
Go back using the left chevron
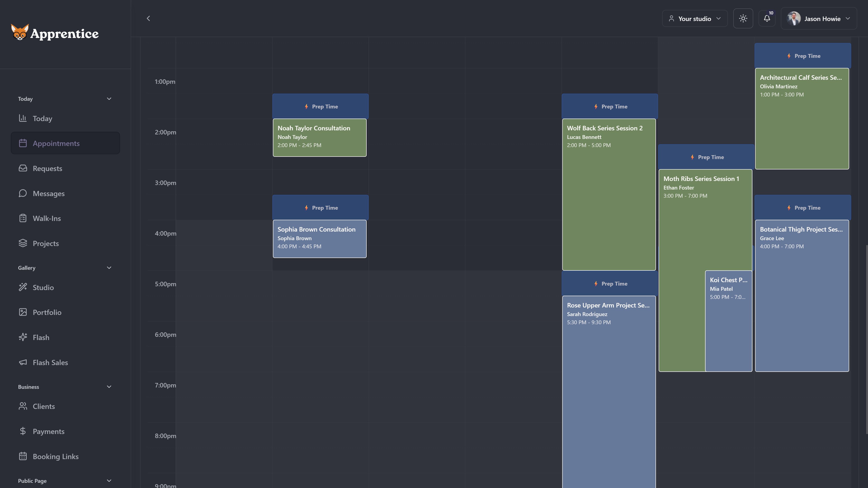pos(148,19)
